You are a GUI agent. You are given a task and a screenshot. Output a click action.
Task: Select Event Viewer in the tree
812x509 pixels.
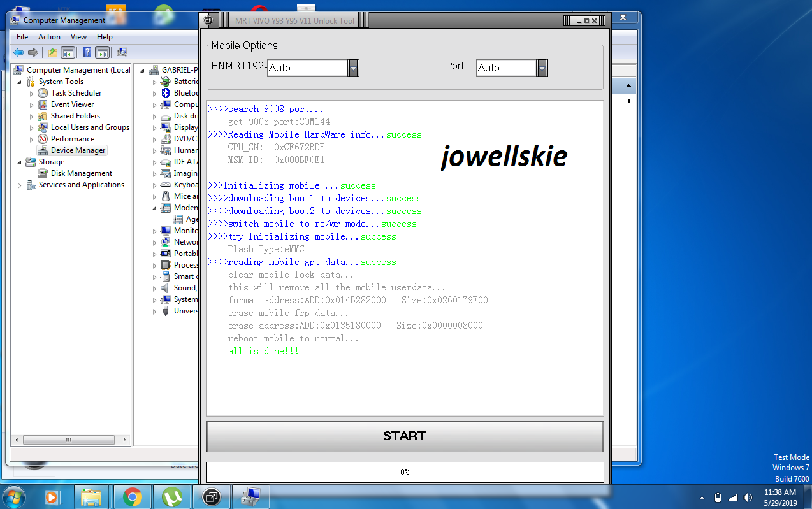(72, 104)
